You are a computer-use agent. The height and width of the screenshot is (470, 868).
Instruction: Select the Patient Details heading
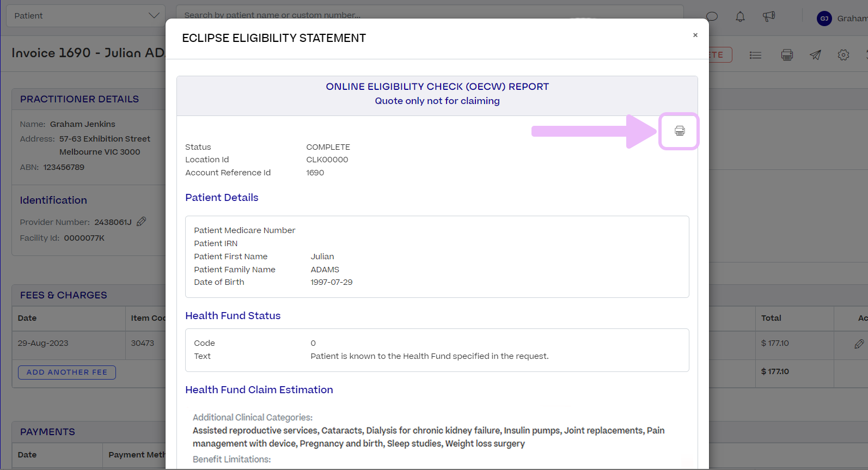tap(222, 198)
